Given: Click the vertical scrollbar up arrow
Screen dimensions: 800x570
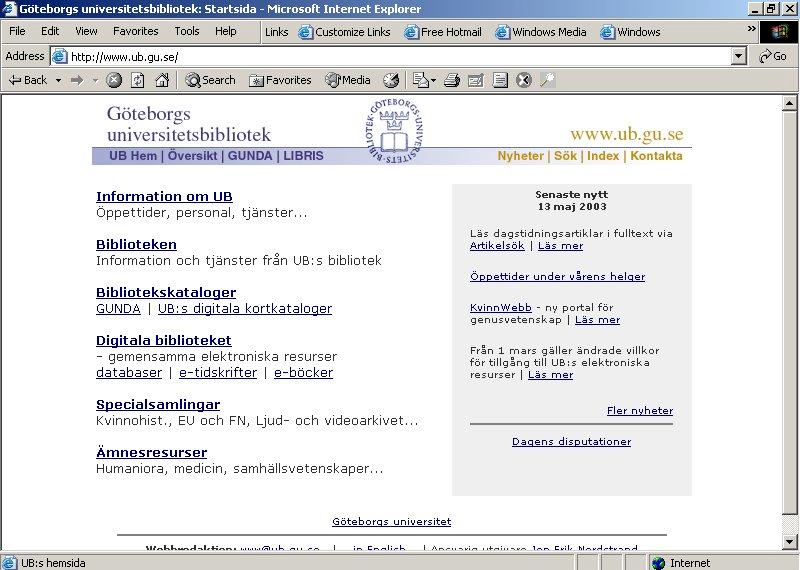Looking at the screenshot, I should 789,104.
